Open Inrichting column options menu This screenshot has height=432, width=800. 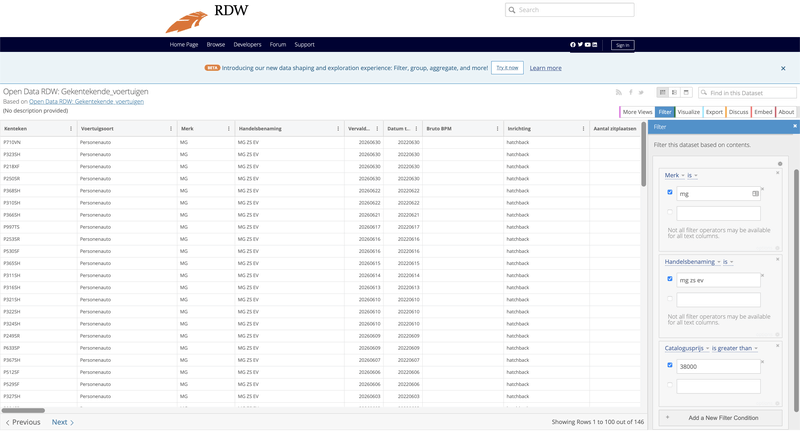click(x=583, y=129)
